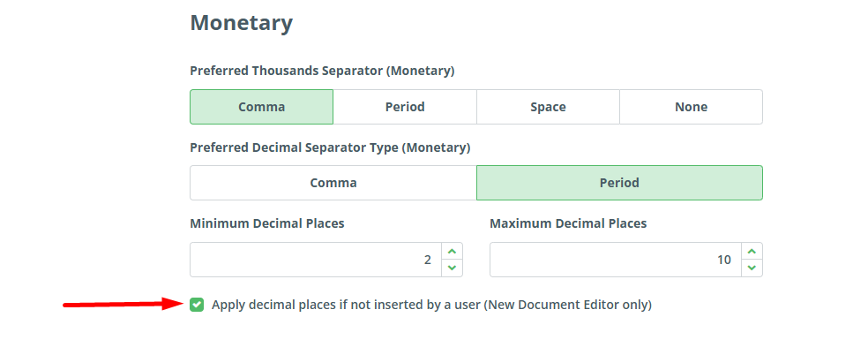
Task: Select Period as the thousands separator
Action: click(405, 107)
